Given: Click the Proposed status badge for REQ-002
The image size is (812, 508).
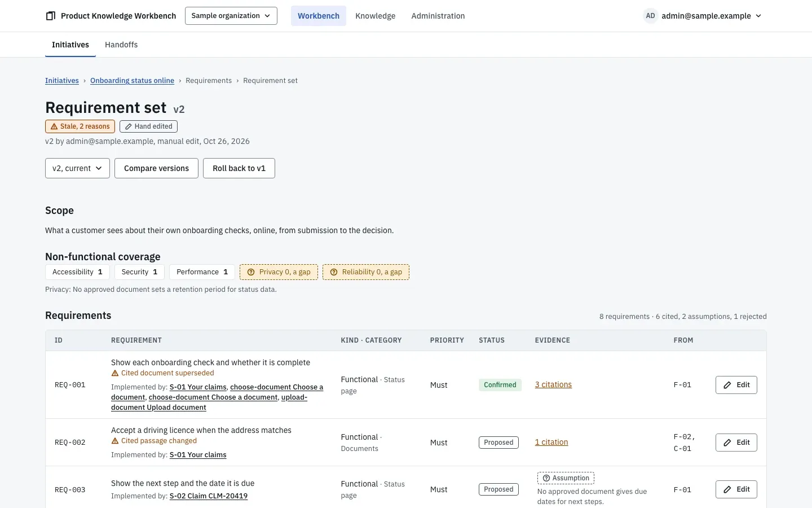Looking at the screenshot, I should click(x=498, y=443).
